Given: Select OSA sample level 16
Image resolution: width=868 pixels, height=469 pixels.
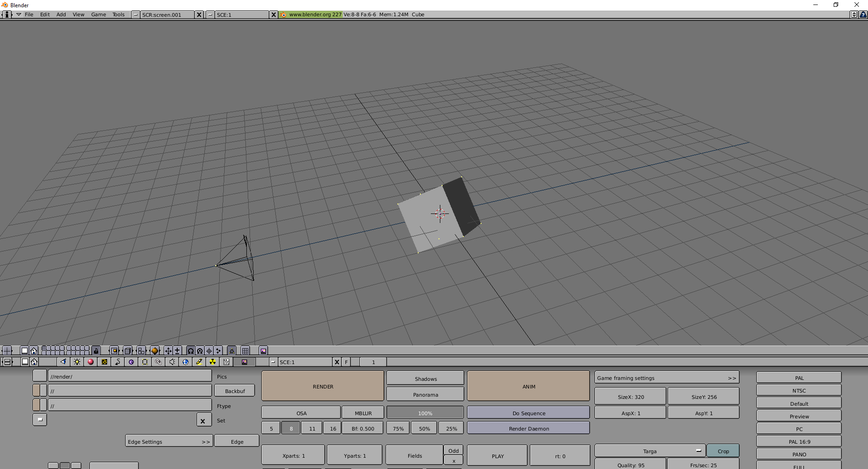Looking at the screenshot, I should 333,428.
